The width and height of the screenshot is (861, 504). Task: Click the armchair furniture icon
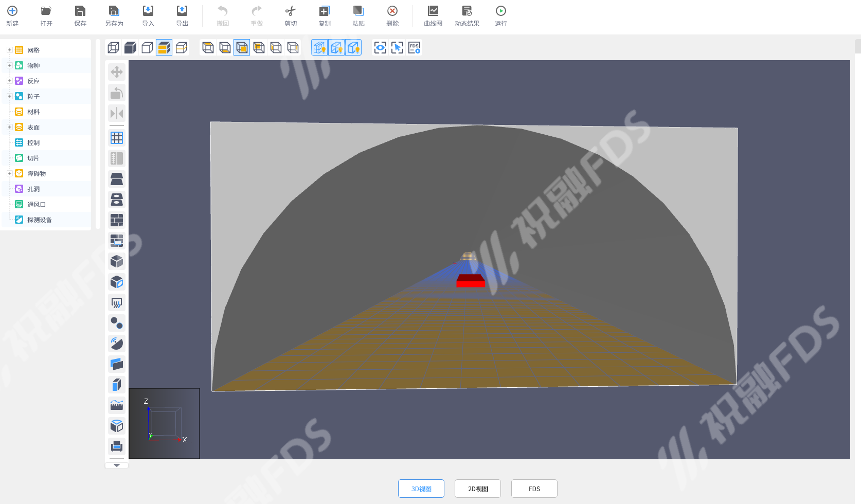pos(117,446)
